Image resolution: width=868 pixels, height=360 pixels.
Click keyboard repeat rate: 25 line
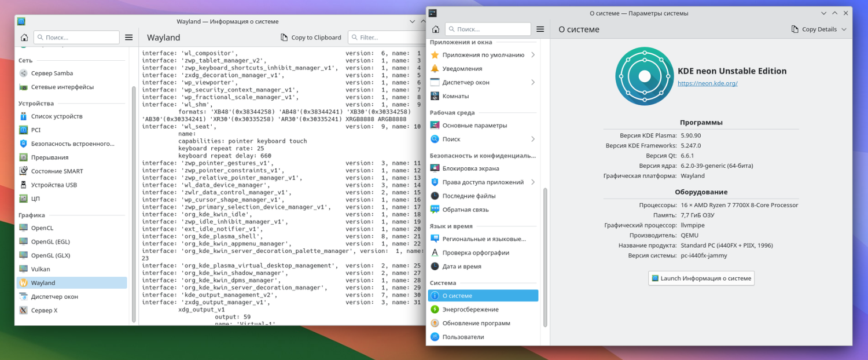pyautogui.click(x=221, y=148)
